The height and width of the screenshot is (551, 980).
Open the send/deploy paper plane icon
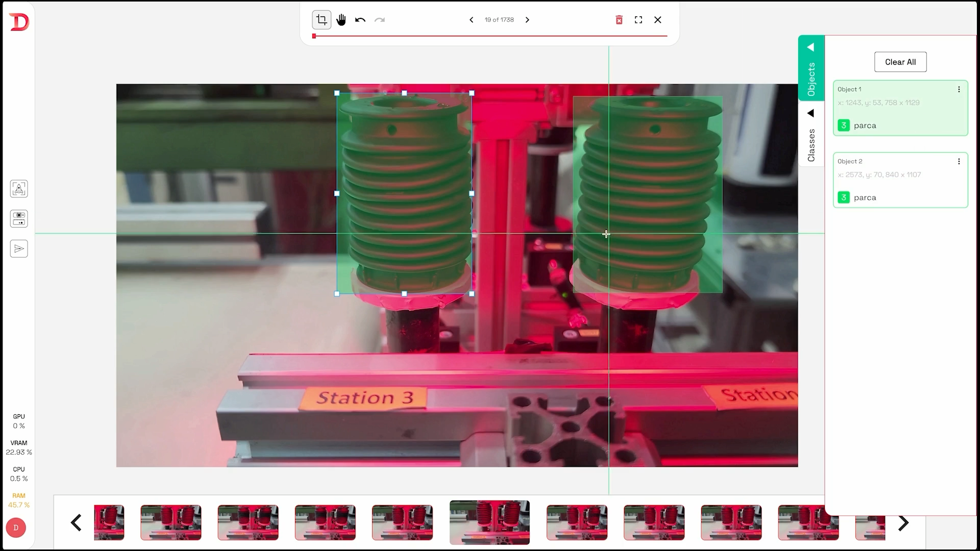tap(19, 249)
